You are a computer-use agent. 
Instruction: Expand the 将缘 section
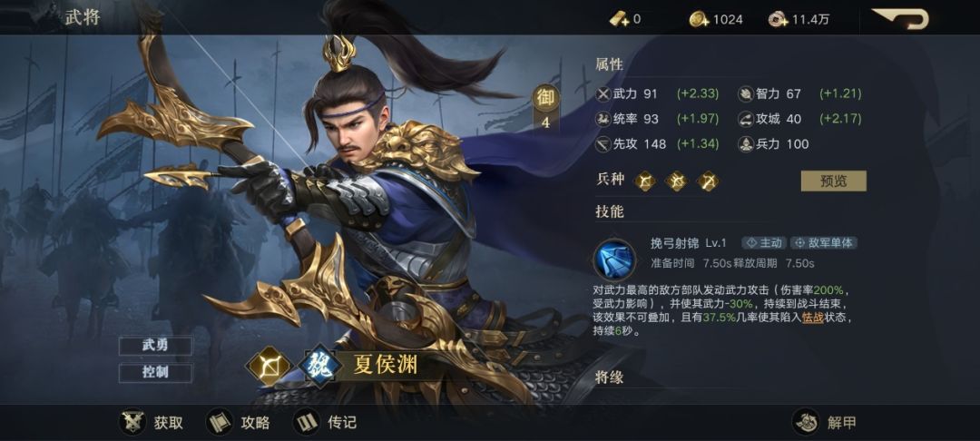610,377
